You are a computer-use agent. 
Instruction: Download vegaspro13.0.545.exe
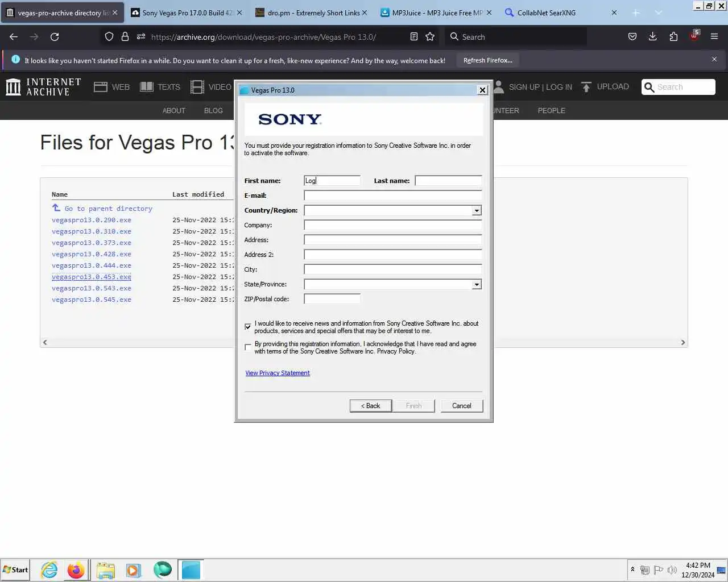click(92, 300)
